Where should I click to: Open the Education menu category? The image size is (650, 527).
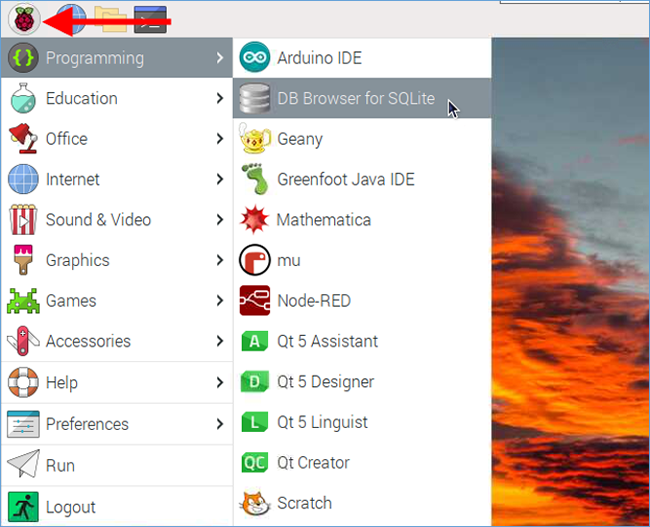116,98
